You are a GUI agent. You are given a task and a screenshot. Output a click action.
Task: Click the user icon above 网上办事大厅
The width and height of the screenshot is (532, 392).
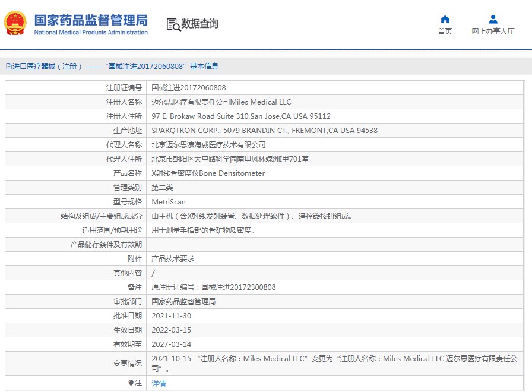tap(493, 19)
